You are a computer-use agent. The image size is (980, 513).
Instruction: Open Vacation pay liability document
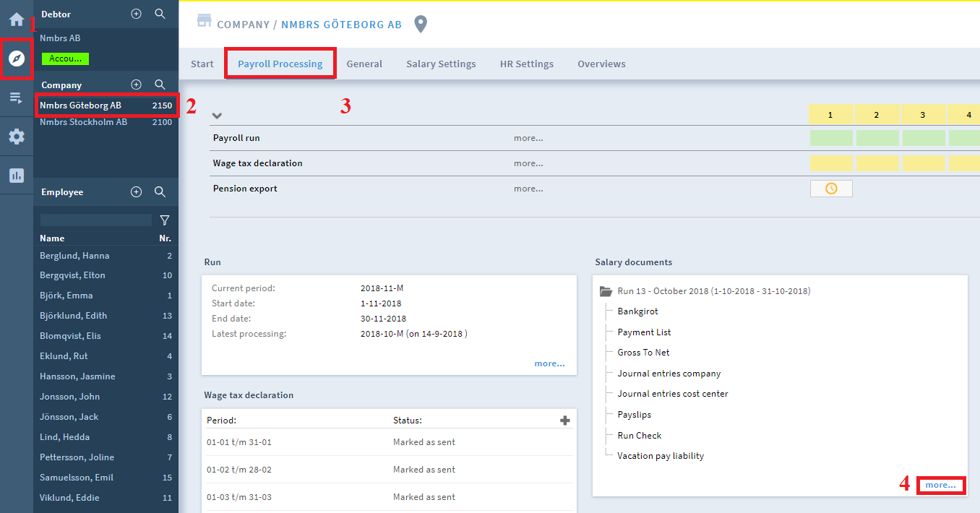point(661,456)
